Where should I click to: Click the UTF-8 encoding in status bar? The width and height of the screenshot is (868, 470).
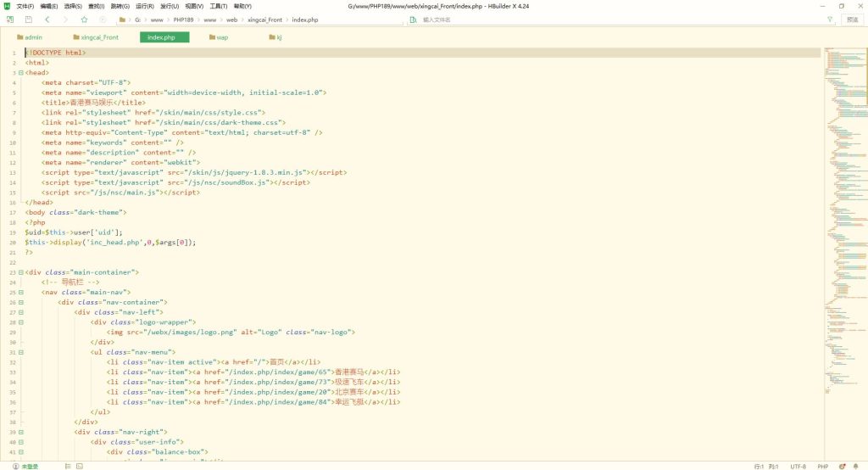(798, 467)
